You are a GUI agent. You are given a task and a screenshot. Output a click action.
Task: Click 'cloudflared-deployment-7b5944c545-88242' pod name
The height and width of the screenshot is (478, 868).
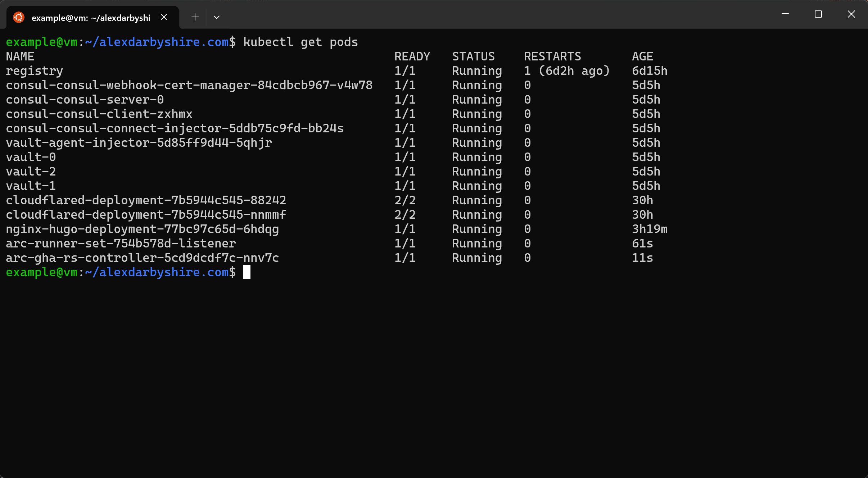click(146, 200)
